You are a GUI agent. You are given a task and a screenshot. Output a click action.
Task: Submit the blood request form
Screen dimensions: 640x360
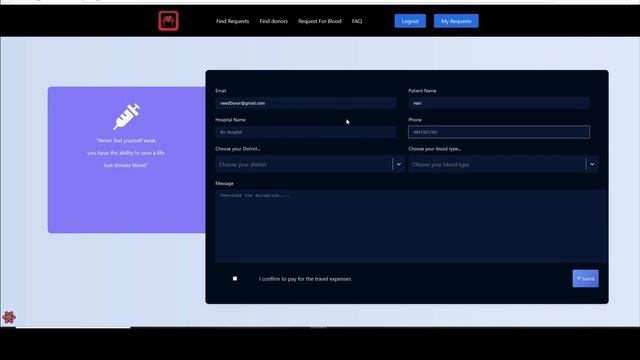(x=585, y=278)
